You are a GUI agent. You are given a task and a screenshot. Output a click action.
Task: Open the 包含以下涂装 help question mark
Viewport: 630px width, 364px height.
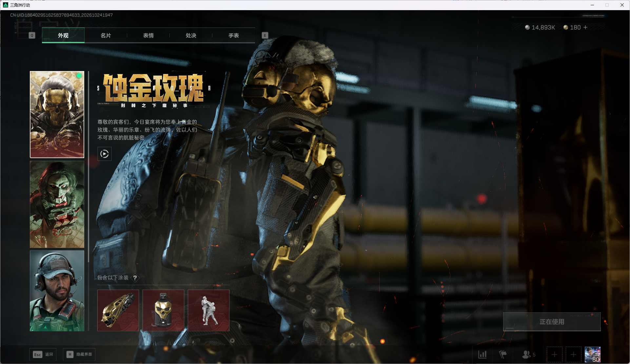[x=135, y=278]
